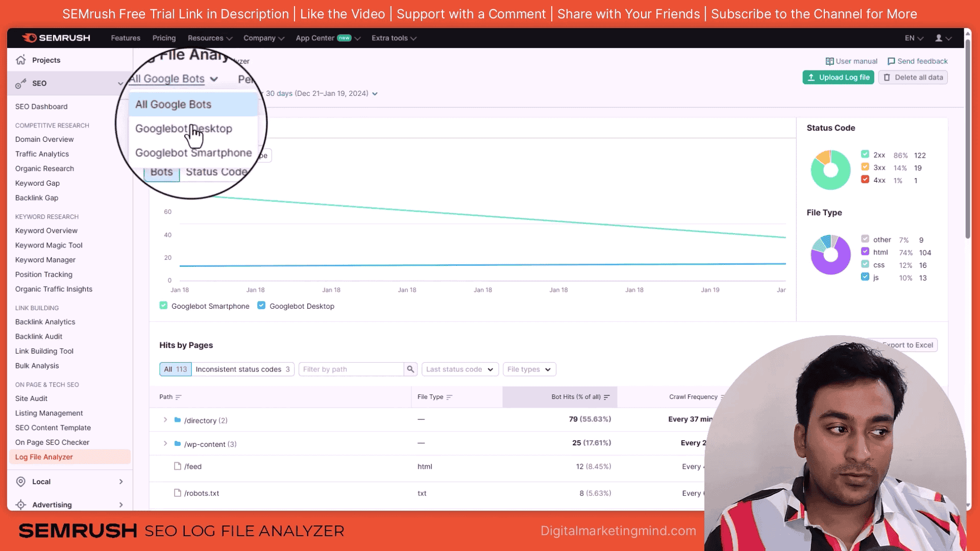Viewport: 980px width, 551px height.
Task: Select the Bots tab in analyzer
Action: 161,172
